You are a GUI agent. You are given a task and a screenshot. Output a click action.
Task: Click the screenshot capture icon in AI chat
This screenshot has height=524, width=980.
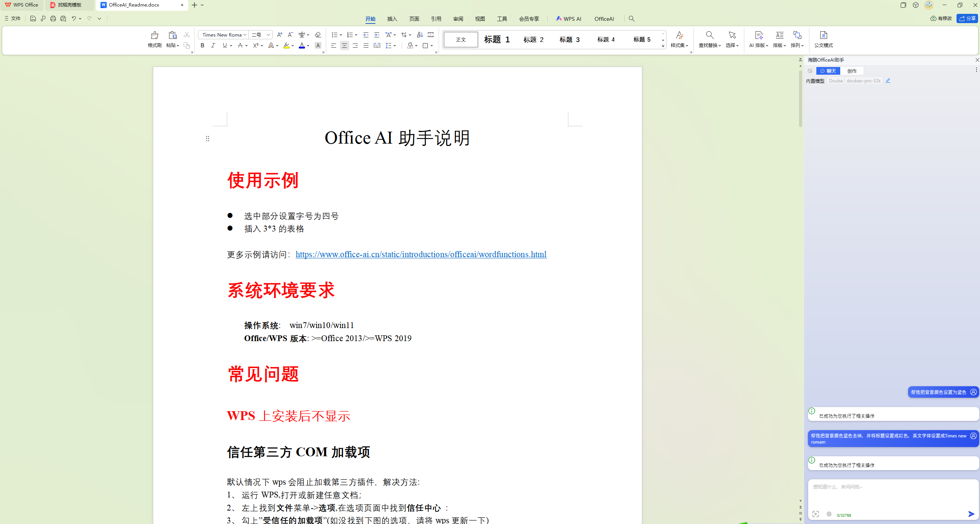coord(816,514)
